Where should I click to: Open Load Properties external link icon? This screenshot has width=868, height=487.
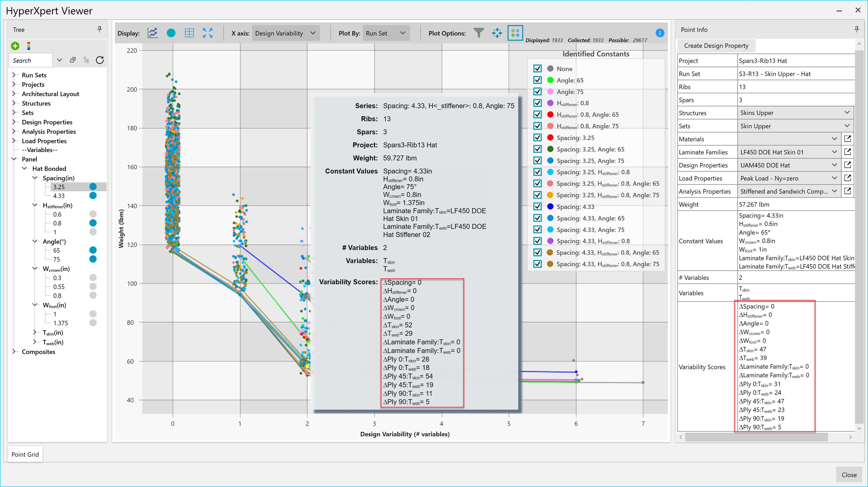(848, 178)
